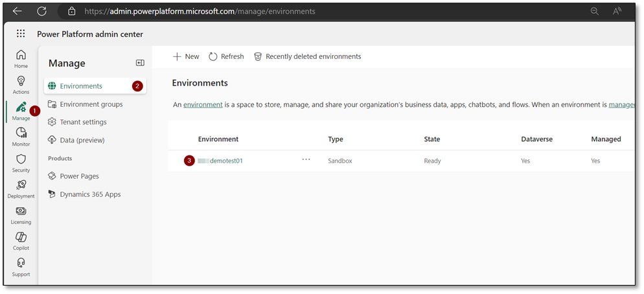Open the Security shield icon
The image size is (644, 294).
point(21,163)
